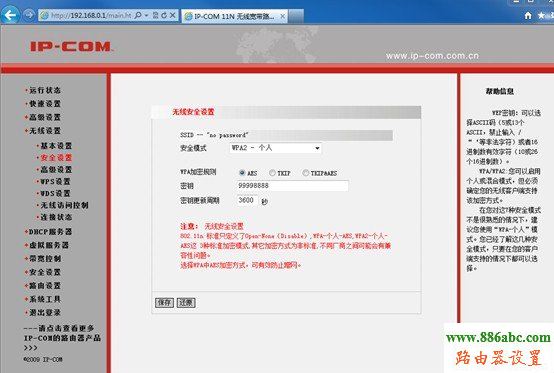
Task: Expand 系统工具 in the sidebar
Action: pos(45,299)
